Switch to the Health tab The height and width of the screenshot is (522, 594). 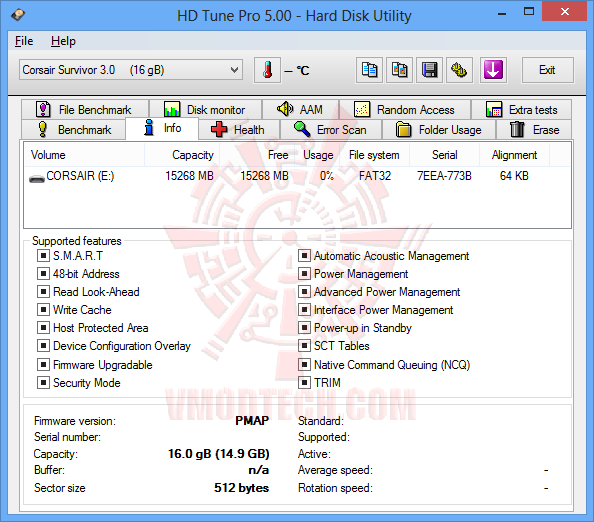(239, 130)
